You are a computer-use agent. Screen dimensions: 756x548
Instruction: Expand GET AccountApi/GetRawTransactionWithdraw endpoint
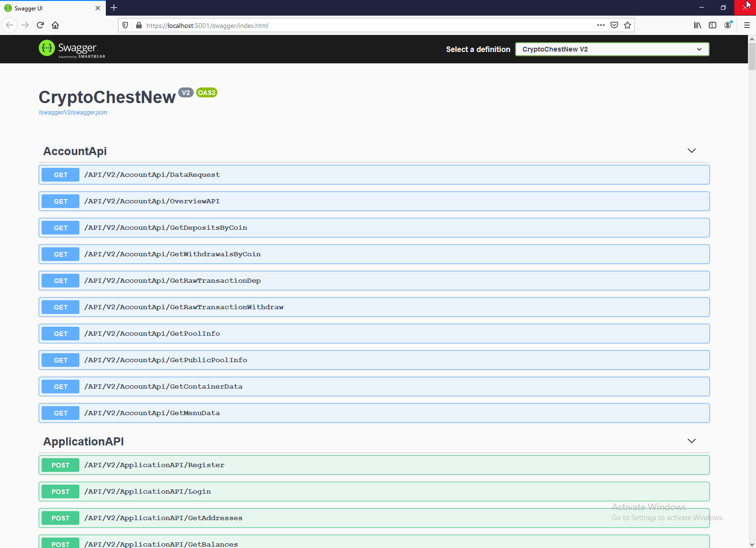pos(374,307)
